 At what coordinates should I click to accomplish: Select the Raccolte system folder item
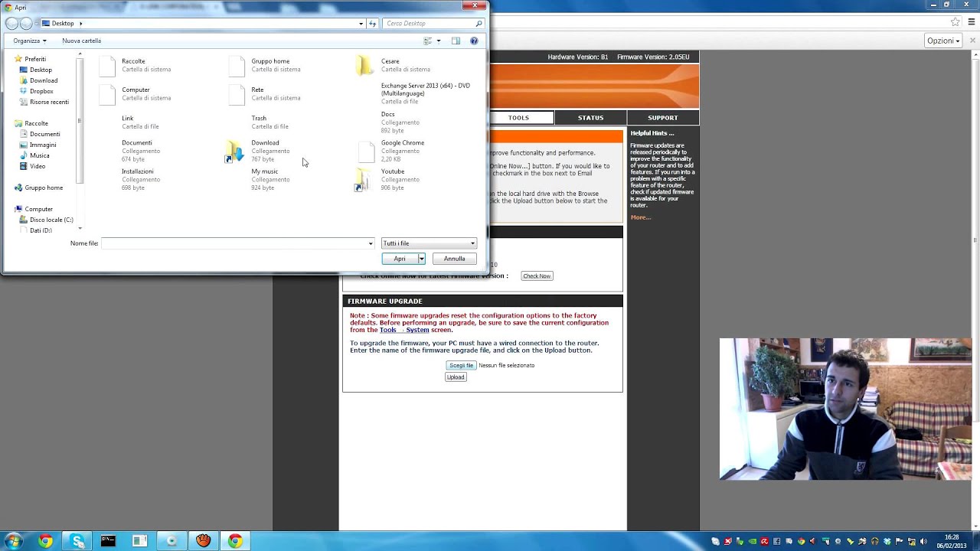(145, 65)
